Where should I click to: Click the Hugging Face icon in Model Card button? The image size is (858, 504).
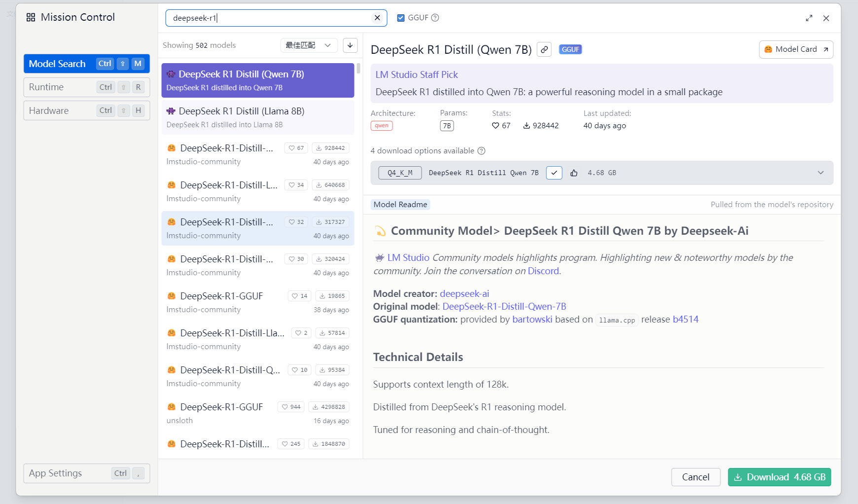pos(768,49)
